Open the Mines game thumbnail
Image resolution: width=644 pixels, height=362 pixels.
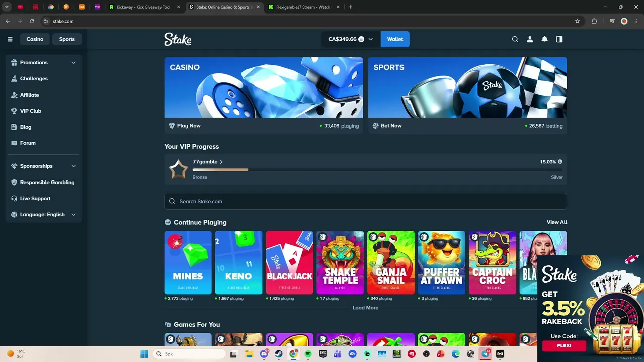[x=188, y=262]
